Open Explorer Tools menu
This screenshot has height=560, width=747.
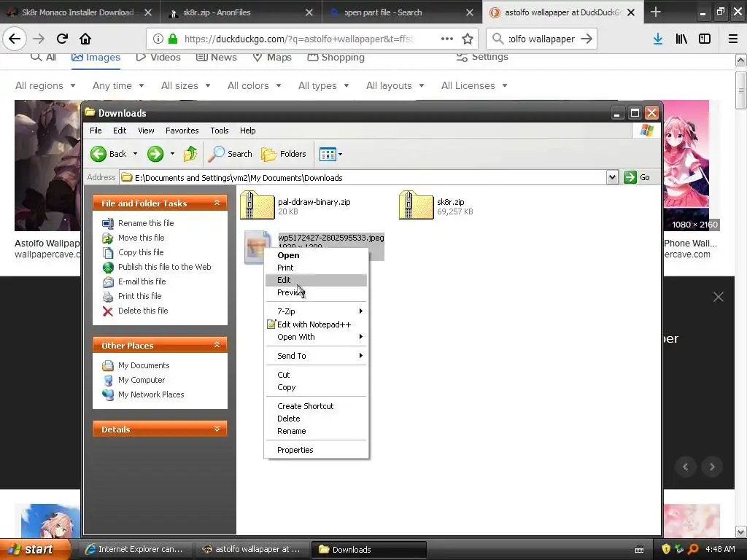(219, 131)
